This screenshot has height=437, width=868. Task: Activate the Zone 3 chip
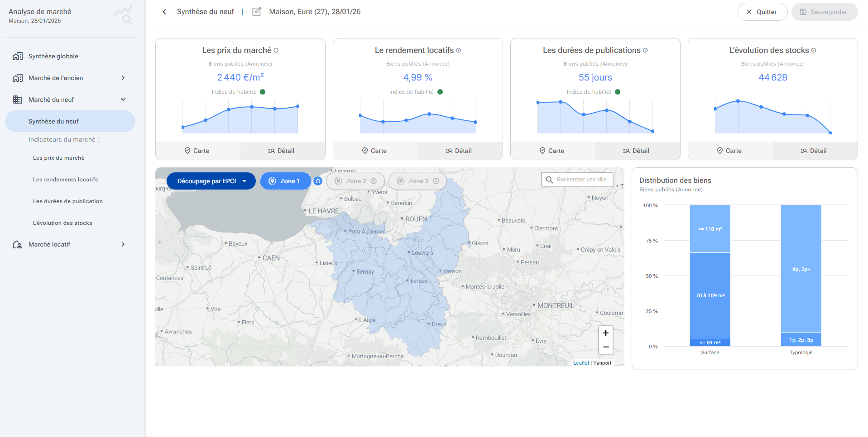[x=417, y=181]
